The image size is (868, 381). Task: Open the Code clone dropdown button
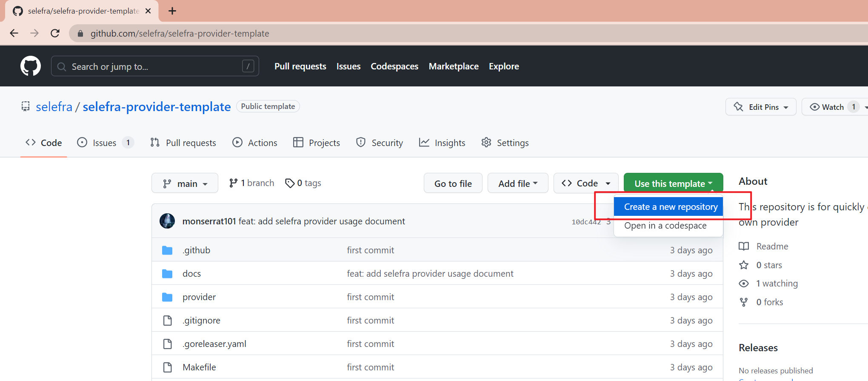click(586, 183)
